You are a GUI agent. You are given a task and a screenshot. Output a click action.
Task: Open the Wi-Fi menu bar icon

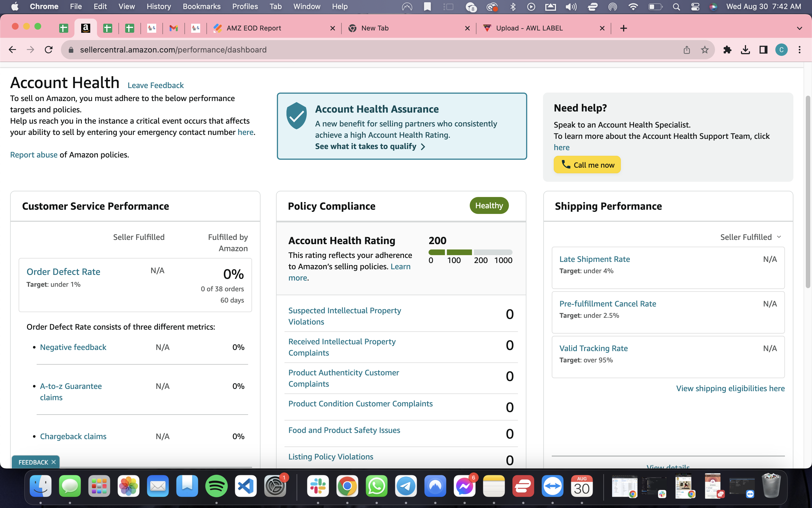tap(633, 7)
